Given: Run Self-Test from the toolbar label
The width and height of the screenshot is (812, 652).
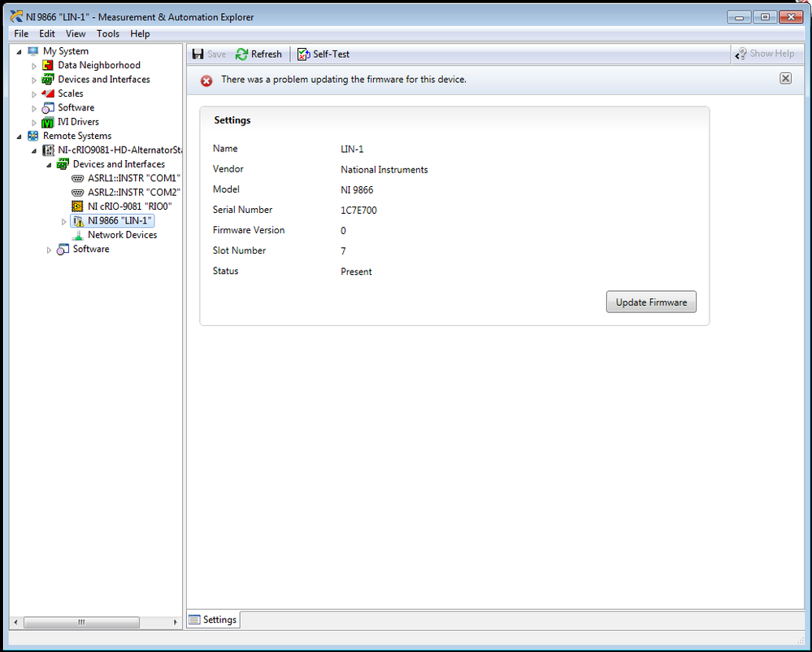Looking at the screenshot, I should click(331, 54).
